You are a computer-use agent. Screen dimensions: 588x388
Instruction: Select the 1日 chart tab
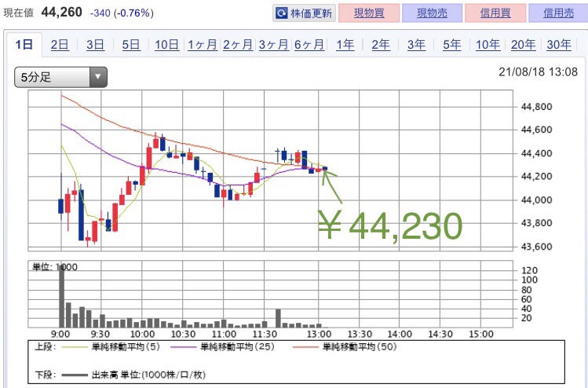pos(24,45)
